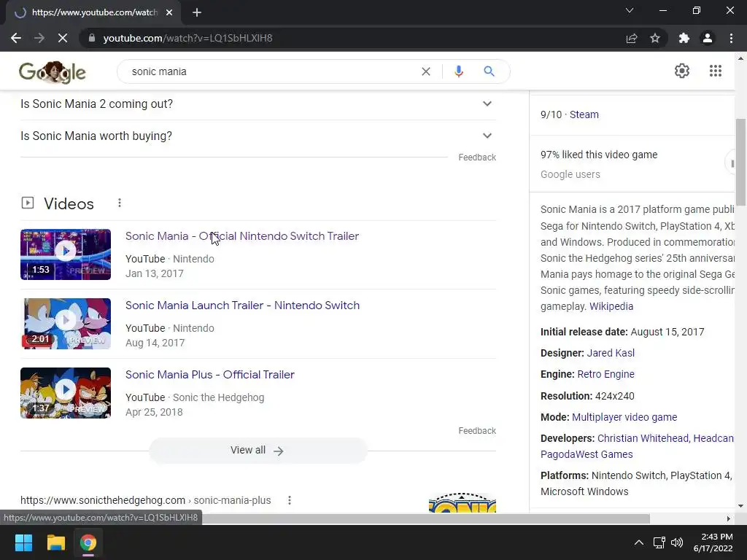Click the 'Initial release date' August 15, 2017 text
Viewport: 747px width, 560px height.
622,332
